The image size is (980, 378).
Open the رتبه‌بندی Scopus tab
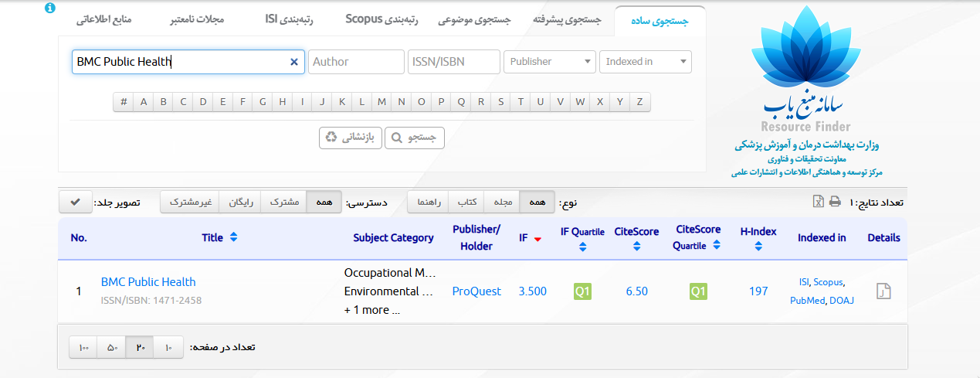(x=381, y=20)
